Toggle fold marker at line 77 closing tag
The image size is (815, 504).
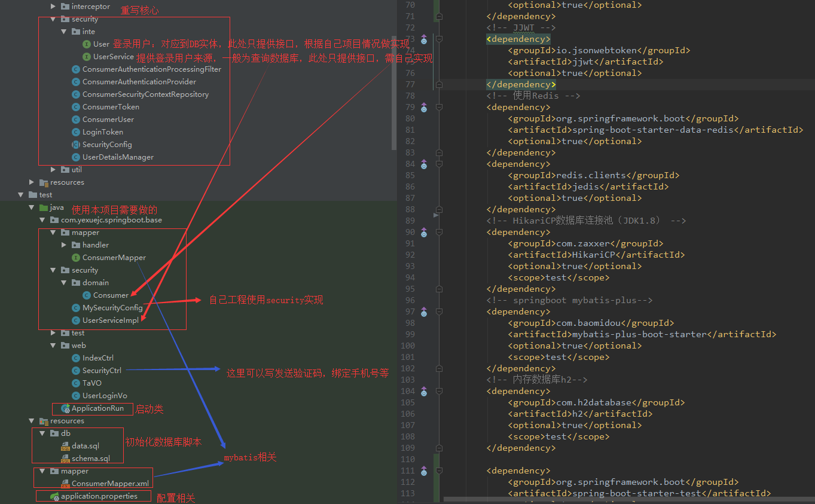tap(438, 85)
